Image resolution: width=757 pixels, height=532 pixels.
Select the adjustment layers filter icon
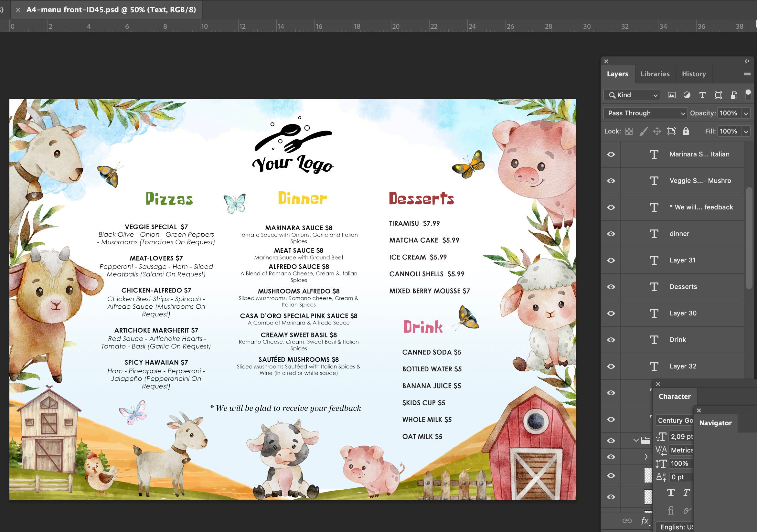pyautogui.click(x=687, y=95)
